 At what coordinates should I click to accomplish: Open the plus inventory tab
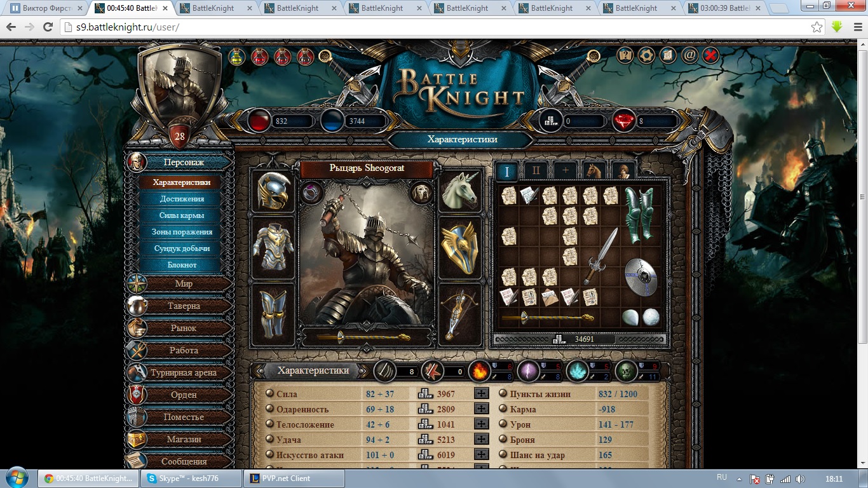565,170
